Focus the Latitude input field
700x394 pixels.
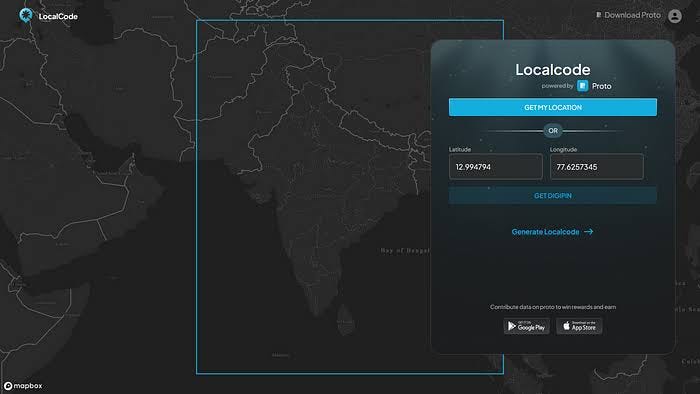496,167
